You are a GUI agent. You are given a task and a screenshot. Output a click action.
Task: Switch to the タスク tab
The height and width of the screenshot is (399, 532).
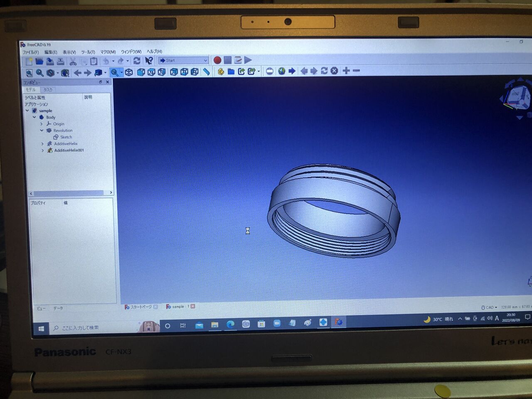[x=48, y=90]
